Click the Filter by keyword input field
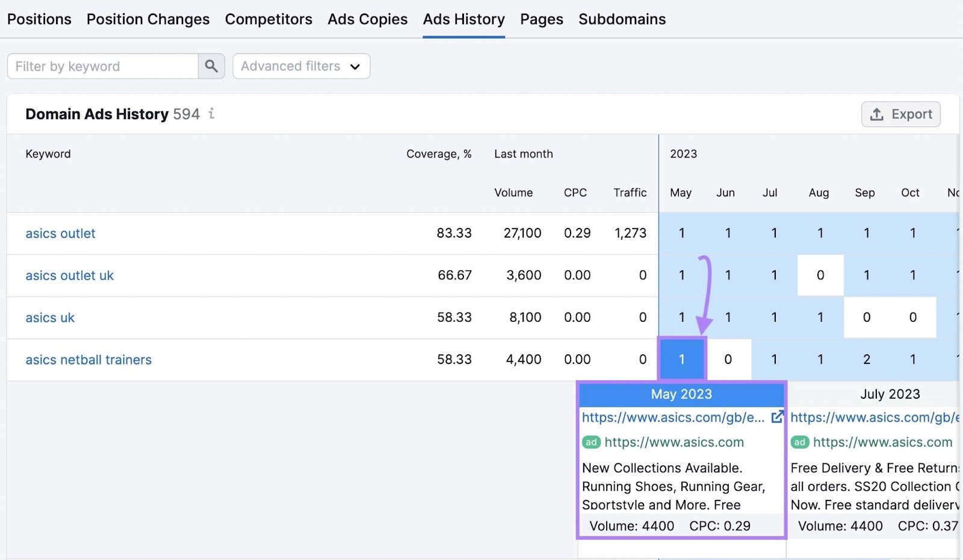 (102, 66)
